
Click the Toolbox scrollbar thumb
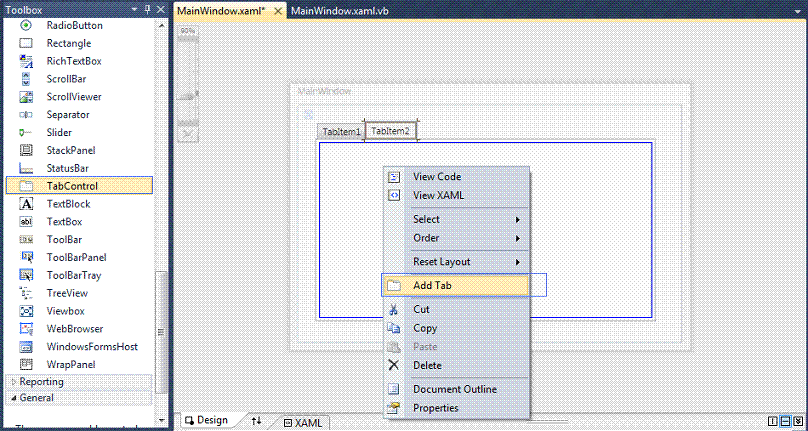[x=161, y=333]
